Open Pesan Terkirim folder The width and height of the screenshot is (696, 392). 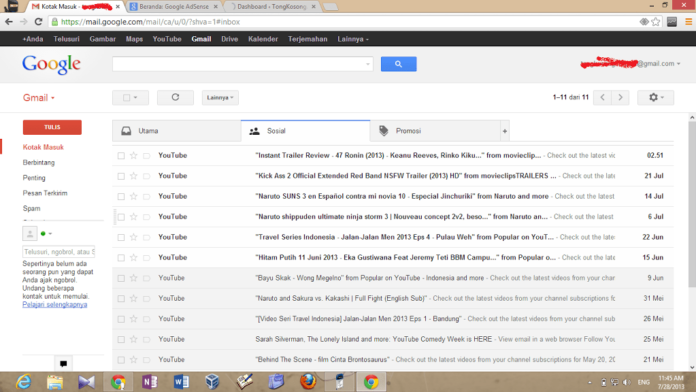45,193
